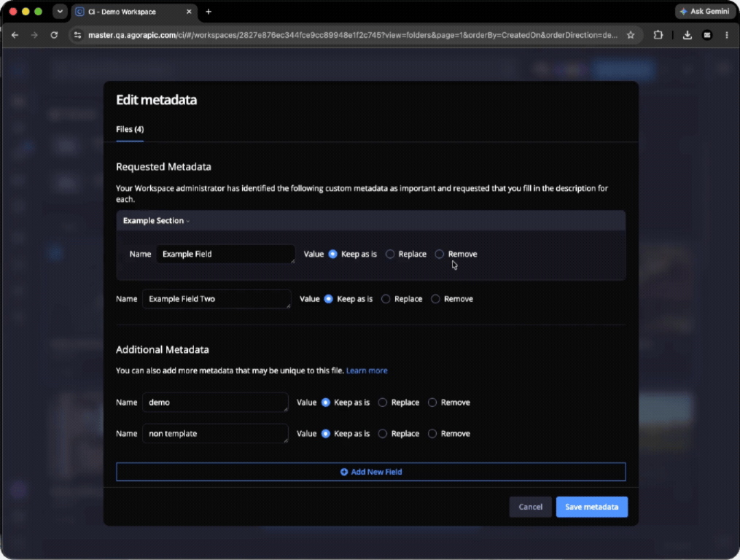Image resolution: width=740 pixels, height=560 pixels.
Task: Select the Ci - Demo Workspace browser tab
Action: tap(134, 12)
